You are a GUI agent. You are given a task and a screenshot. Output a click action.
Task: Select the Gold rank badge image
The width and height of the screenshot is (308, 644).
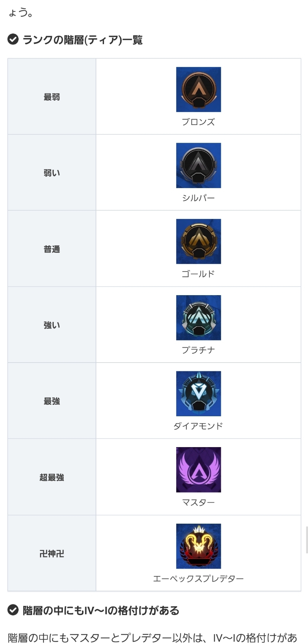(x=198, y=241)
